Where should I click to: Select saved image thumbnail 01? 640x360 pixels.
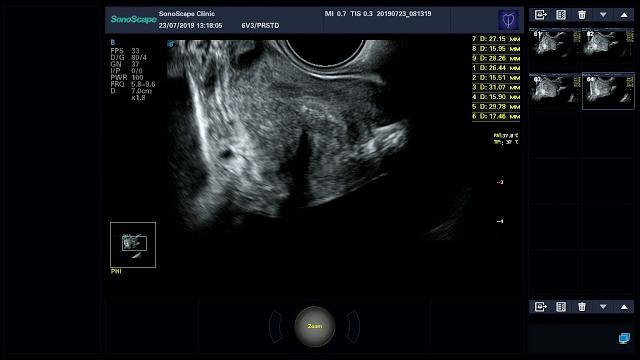(555, 43)
